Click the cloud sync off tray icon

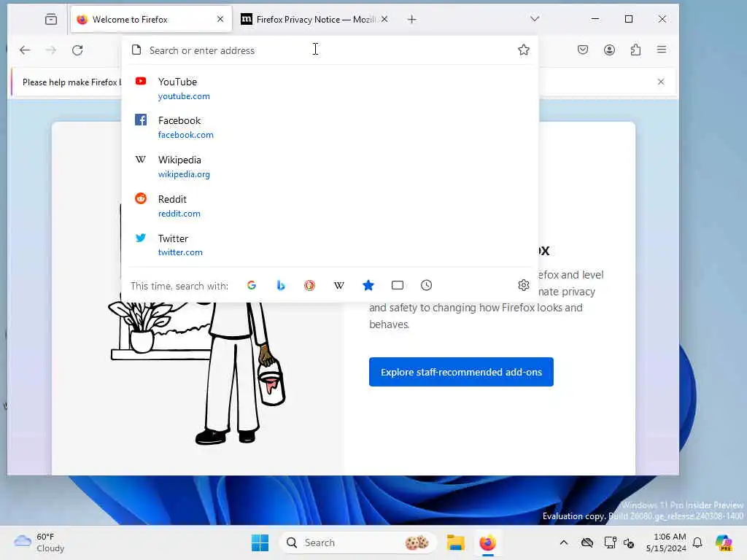tap(587, 542)
